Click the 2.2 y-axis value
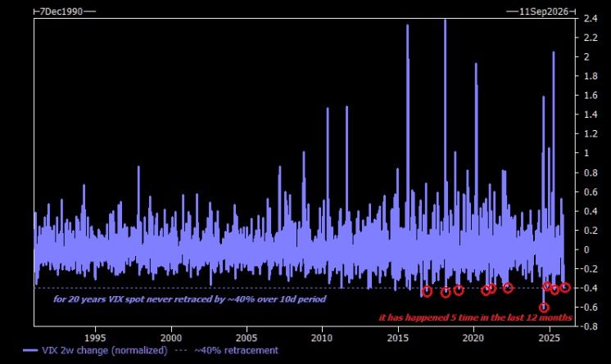Screen dimensions: 611x364 click(x=591, y=38)
